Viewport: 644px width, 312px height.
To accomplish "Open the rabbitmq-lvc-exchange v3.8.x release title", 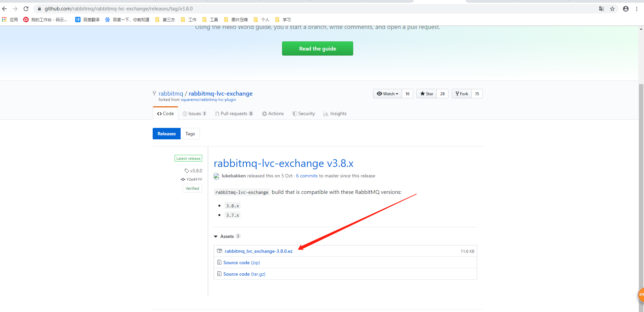I will point(283,163).
